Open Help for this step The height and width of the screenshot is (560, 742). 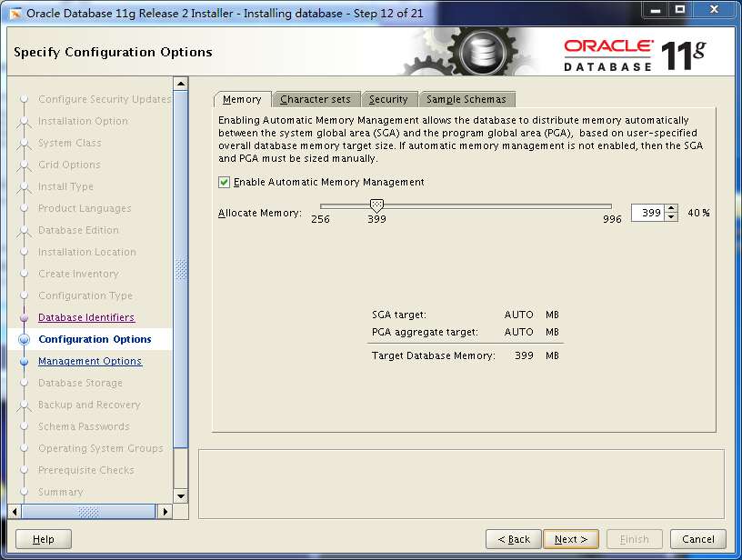(x=42, y=538)
